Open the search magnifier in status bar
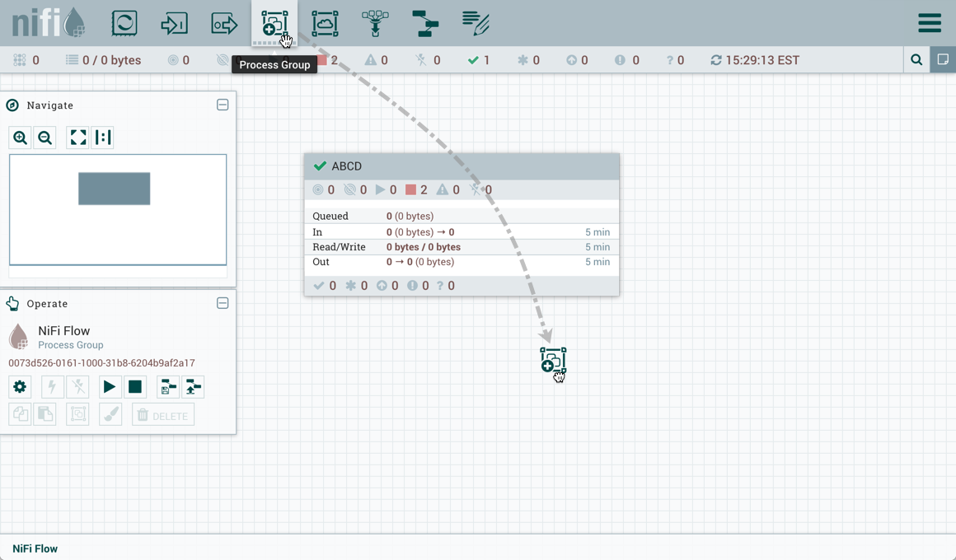The height and width of the screenshot is (560, 956). (x=916, y=60)
